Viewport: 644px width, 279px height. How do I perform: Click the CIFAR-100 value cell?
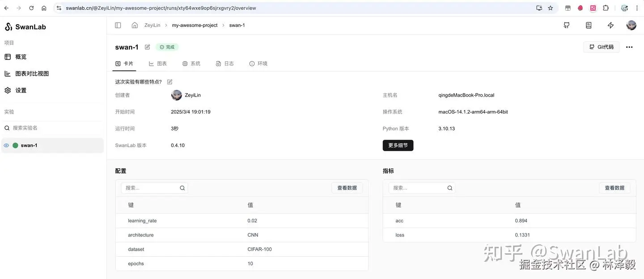pyautogui.click(x=259, y=249)
